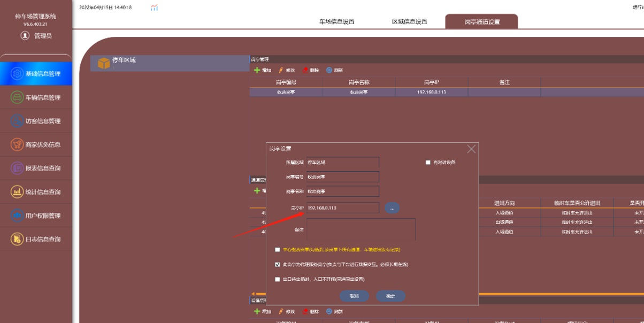Click the 岗亭IP input field
The height and width of the screenshot is (323, 644).
[343, 207]
